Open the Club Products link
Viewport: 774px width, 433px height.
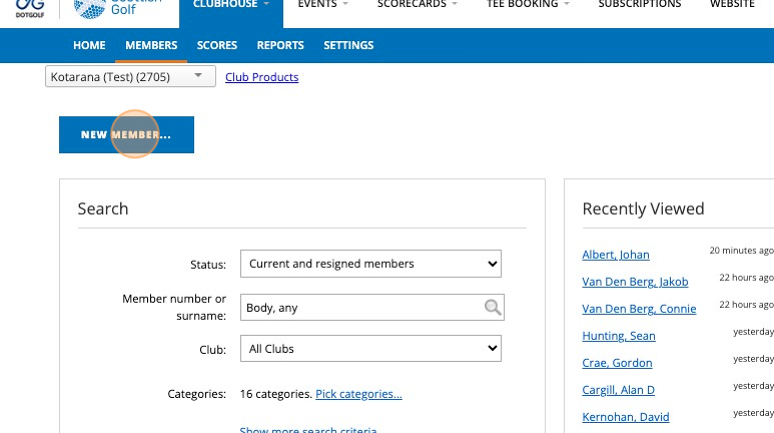click(261, 77)
